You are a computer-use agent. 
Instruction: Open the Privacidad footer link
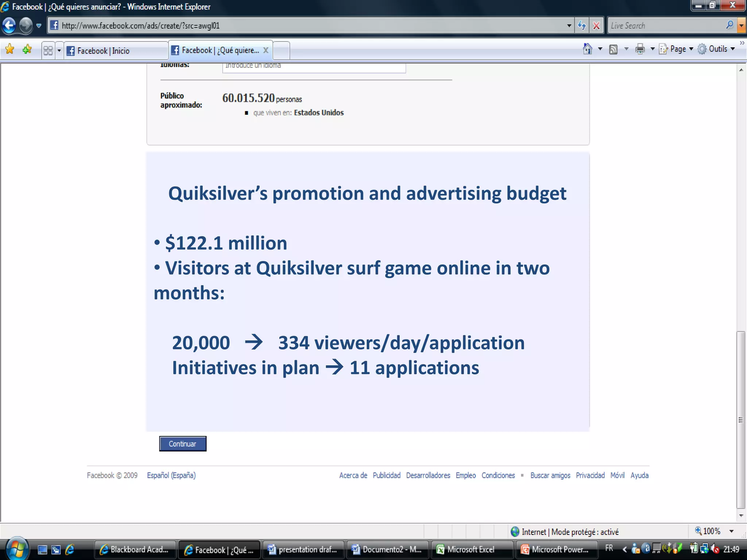591,475
